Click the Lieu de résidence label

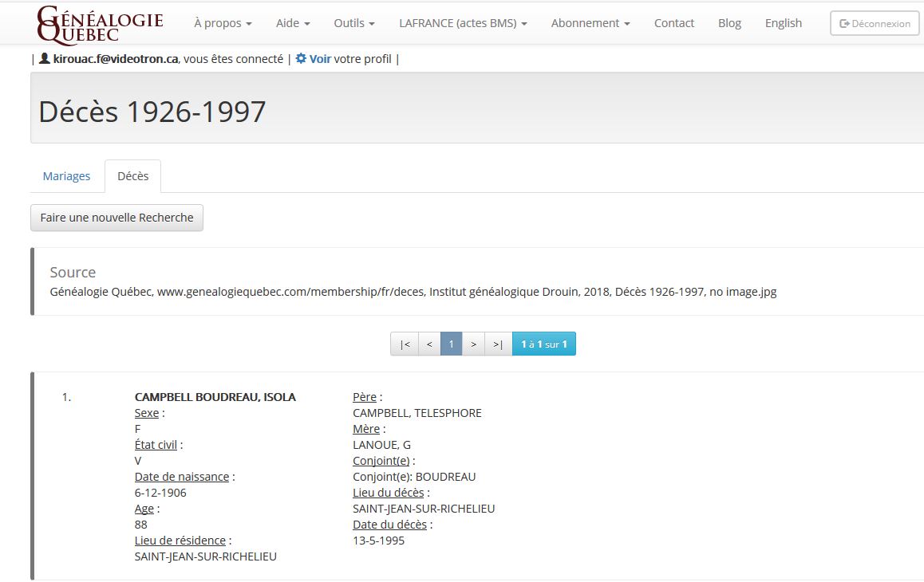(x=180, y=541)
